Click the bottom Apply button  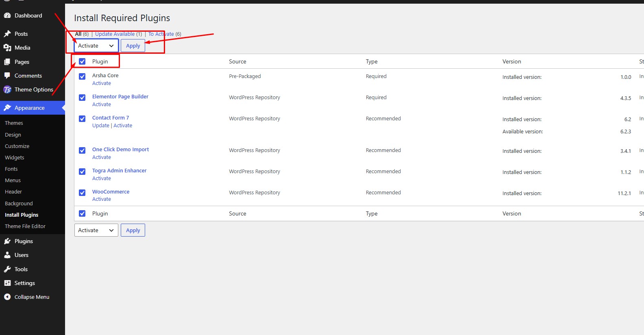click(133, 230)
